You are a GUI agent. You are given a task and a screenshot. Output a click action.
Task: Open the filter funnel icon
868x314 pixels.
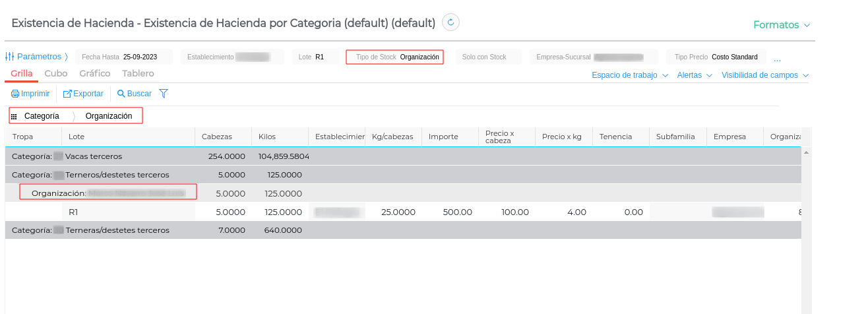tap(164, 94)
